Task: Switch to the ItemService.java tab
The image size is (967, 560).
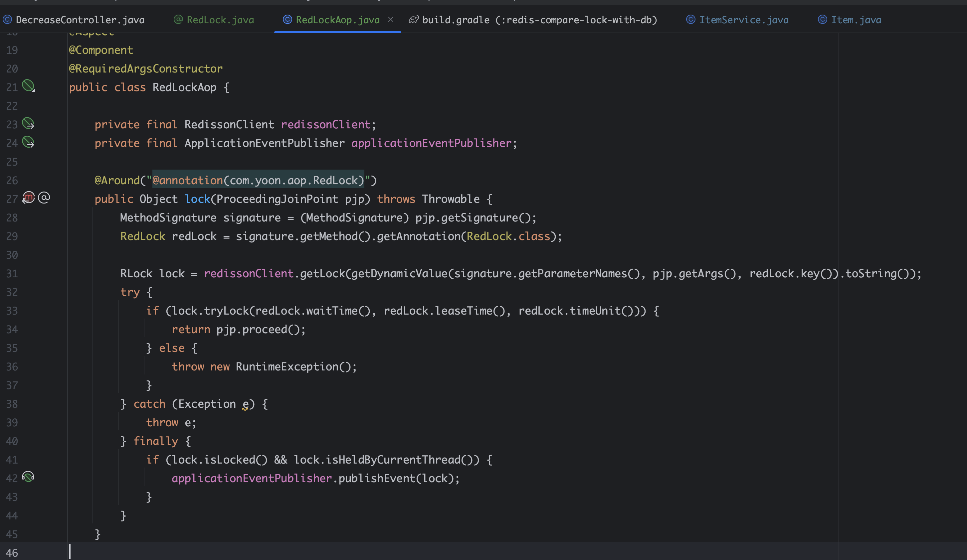Action: coord(743,20)
